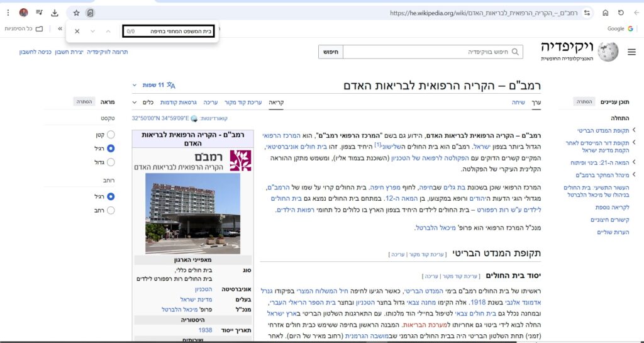The width and height of the screenshot is (644, 343).
Task: Click the find-in-page text field
Action: [169, 31]
